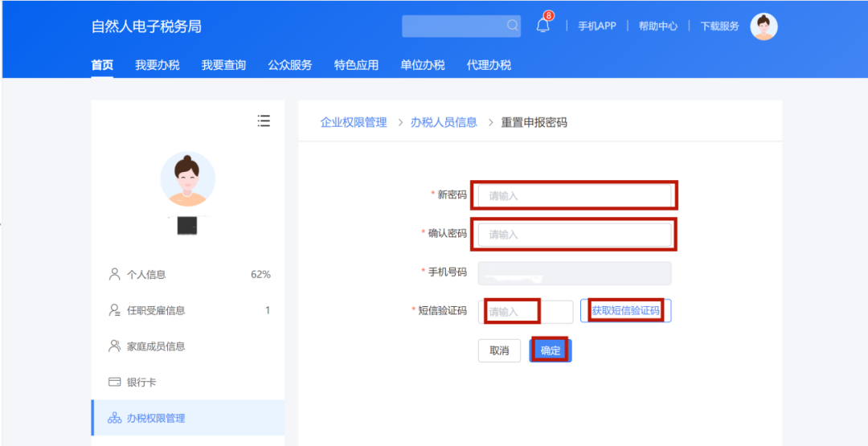Click the 取消 button
Viewport: 868px width, 446px height.
pos(499,351)
